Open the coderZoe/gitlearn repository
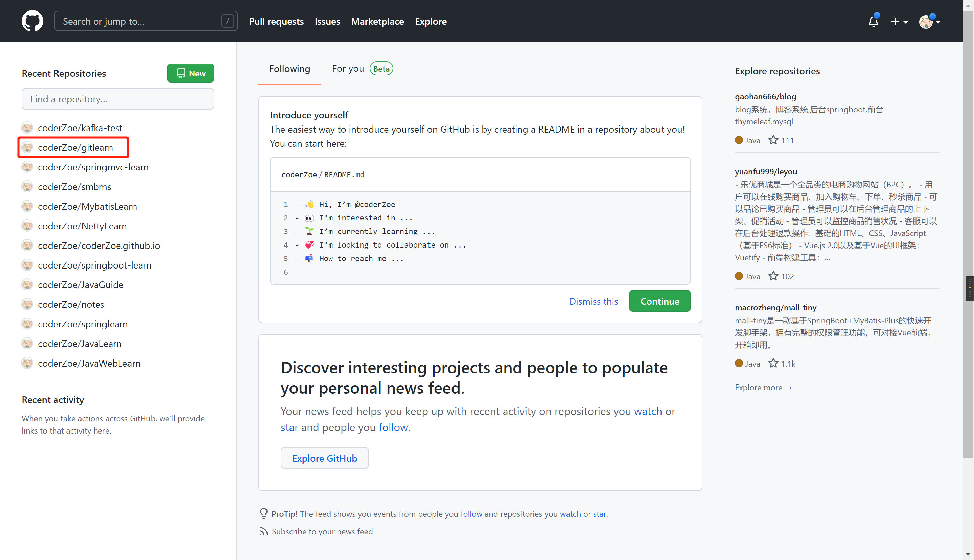 point(75,147)
